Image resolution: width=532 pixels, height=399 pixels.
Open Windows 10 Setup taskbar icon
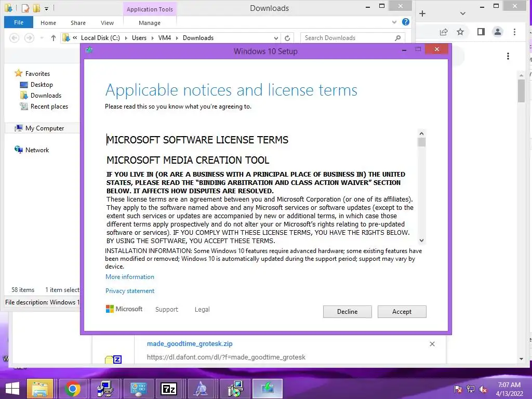coord(268,389)
